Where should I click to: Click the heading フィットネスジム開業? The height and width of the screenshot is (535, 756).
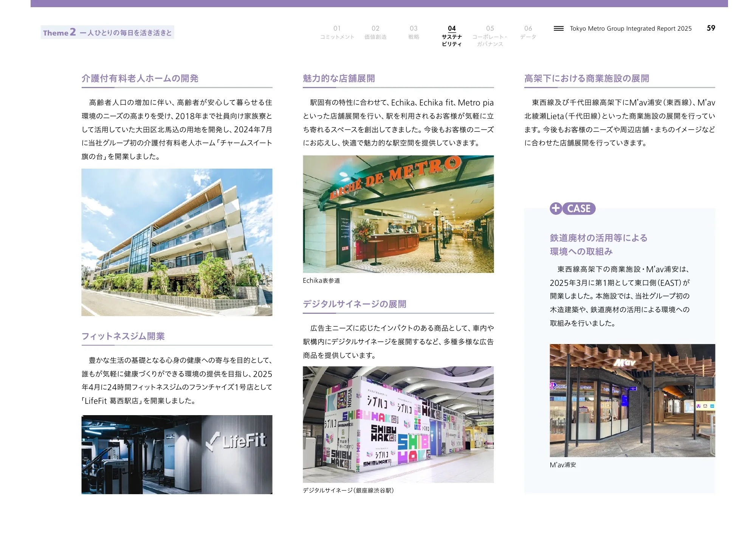coord(123,336)
